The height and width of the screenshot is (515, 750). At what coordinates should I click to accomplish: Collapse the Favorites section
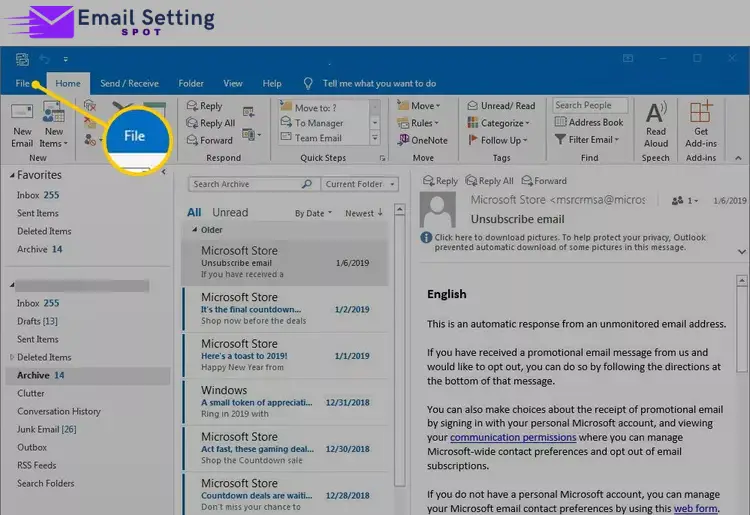click(x=12, y=175)
